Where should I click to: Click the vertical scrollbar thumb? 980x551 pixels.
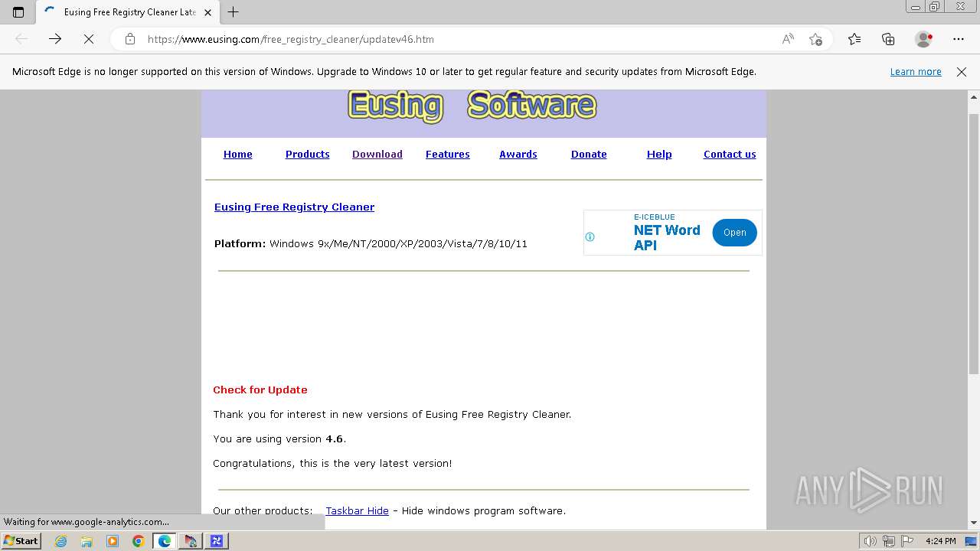pos(974,243)
